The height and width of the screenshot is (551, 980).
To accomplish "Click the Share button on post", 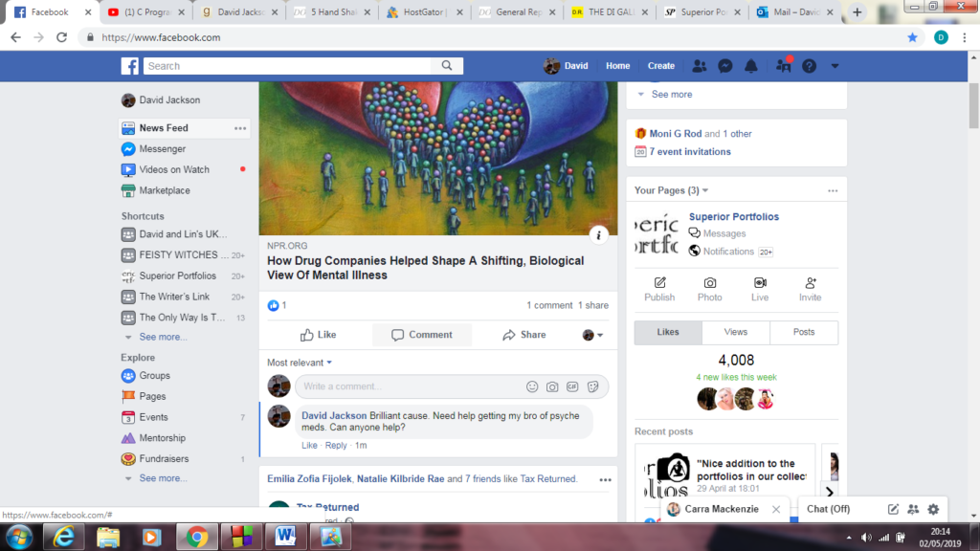I will [523, 335].
